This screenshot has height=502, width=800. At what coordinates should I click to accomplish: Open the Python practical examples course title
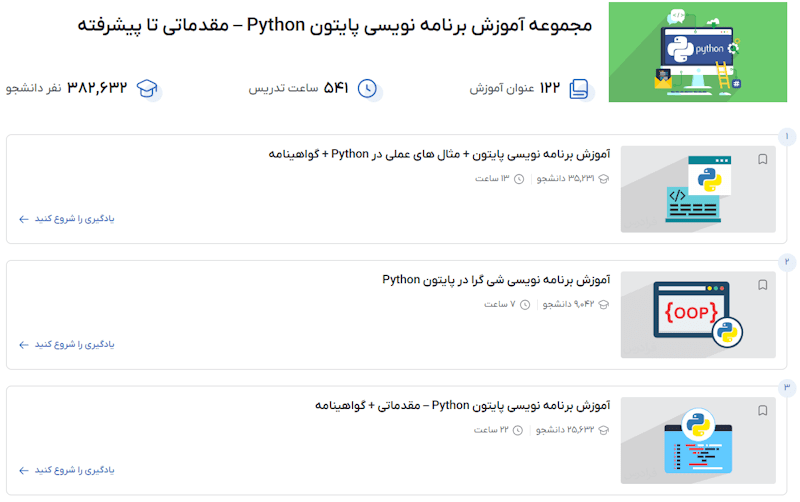pyautogui.click(x=439, y=154)
